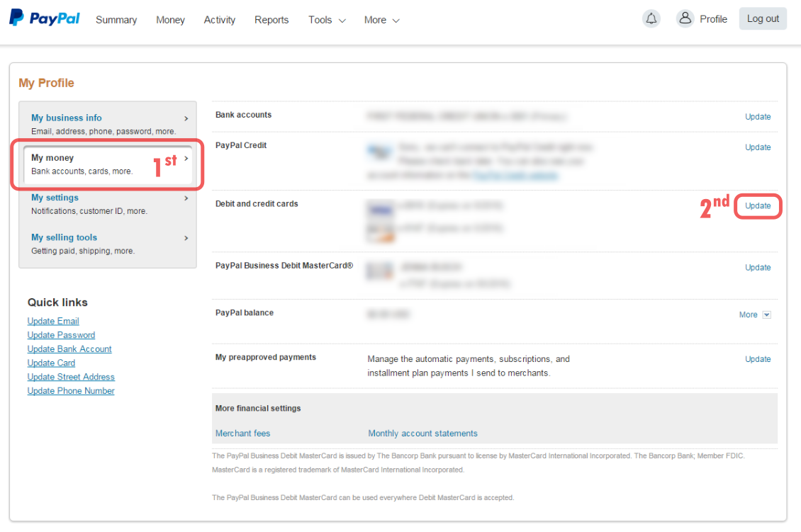Click the Profile link in the header
Screen dimensions: 801x532
(x=713, y=19)
